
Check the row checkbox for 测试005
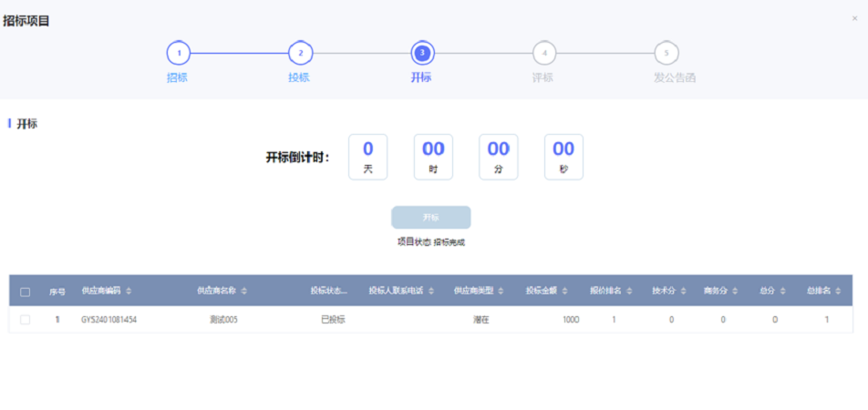[26, 320]
